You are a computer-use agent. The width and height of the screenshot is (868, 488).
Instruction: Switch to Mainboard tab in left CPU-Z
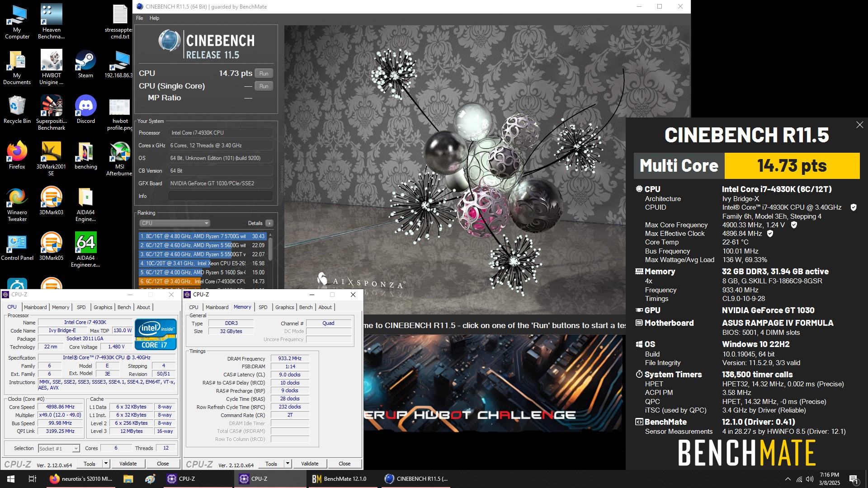pos(35,307)
